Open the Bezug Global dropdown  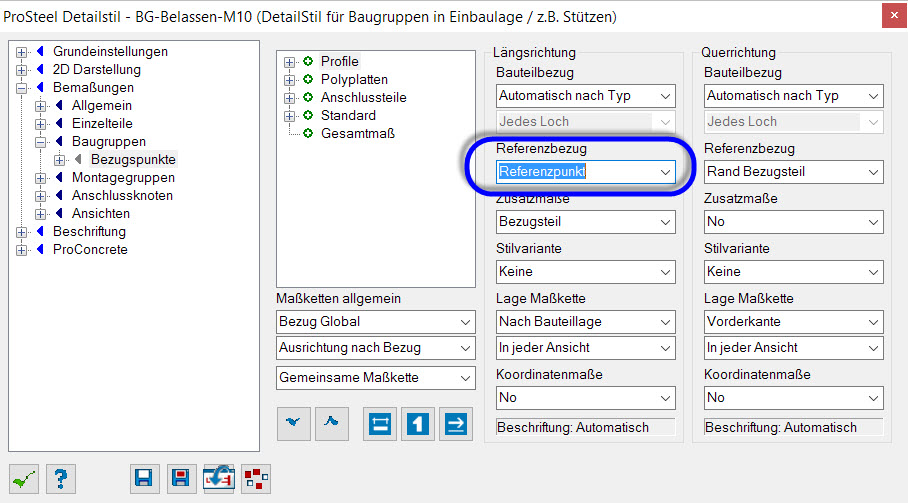pos(375,322)
